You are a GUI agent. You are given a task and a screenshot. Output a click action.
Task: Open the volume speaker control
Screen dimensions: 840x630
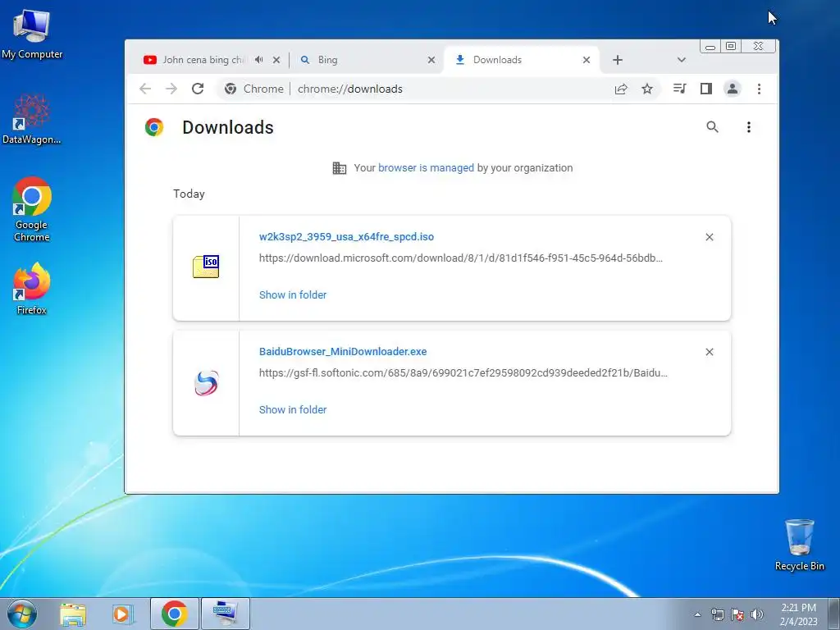[x=757, y=614]
